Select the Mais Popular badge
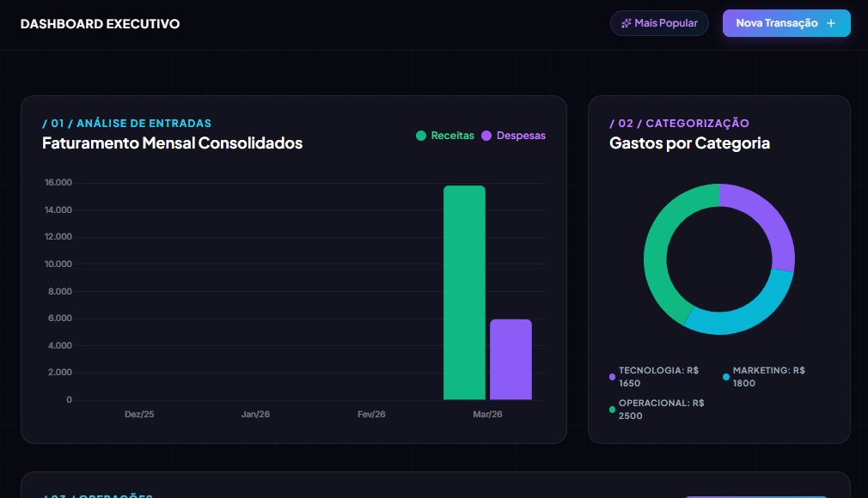This screenshot has width=868, height=498. point(659,23)
